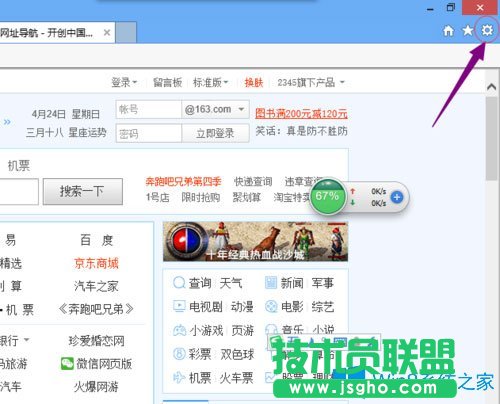The height and width of the screenshot is (404, 500).
Task: Click the 电影 film reel icon
Action: pos(271,306)
